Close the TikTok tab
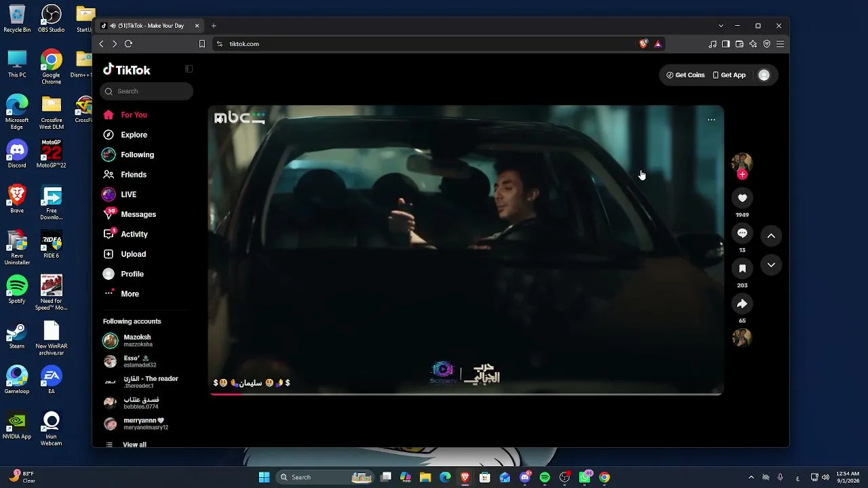The image size is (868, 488). [x=197, y=26]
